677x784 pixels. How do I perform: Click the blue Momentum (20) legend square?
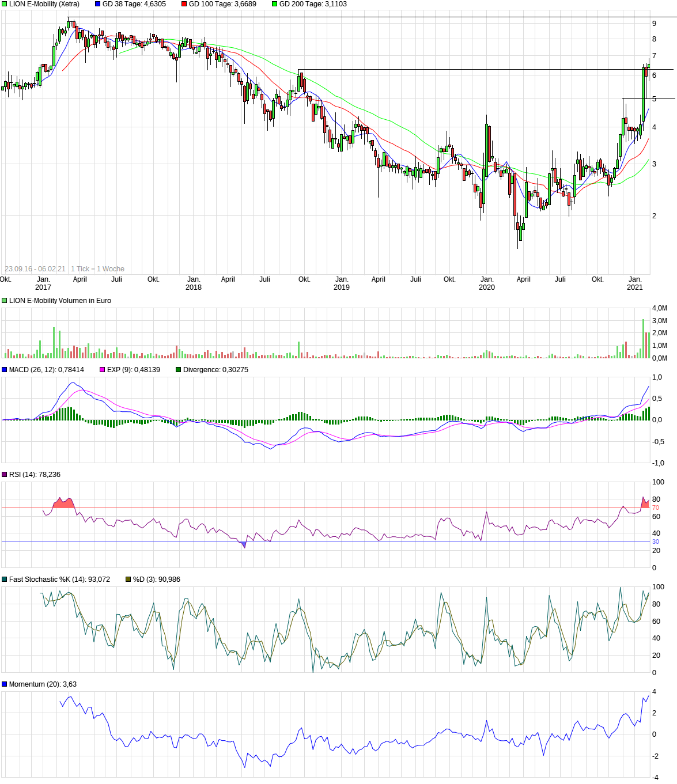point(5,684)
